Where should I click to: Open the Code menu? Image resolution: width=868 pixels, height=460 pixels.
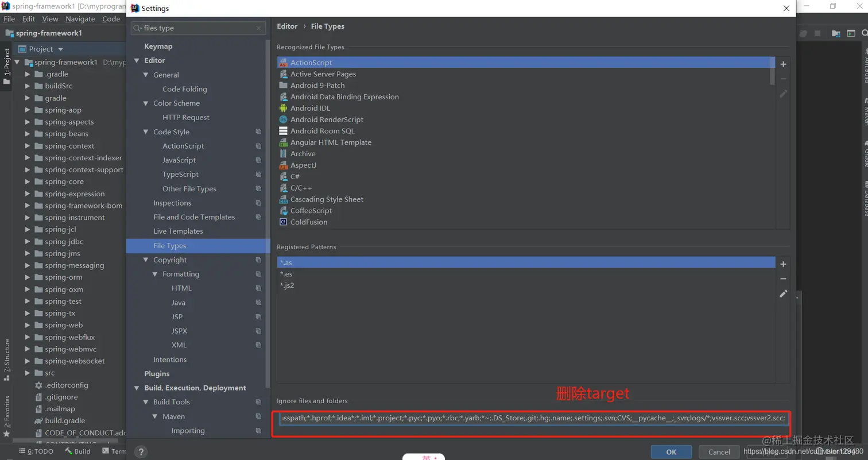tap(111, 19)
